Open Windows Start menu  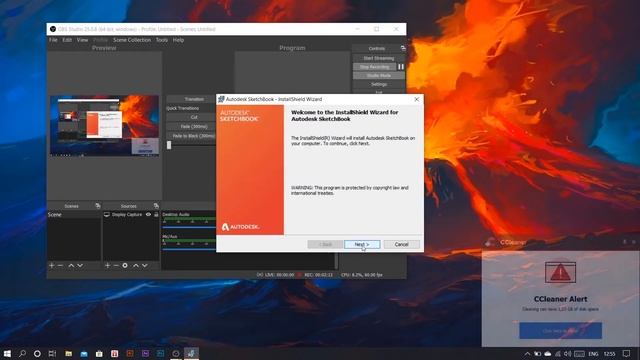coord(7,353)
